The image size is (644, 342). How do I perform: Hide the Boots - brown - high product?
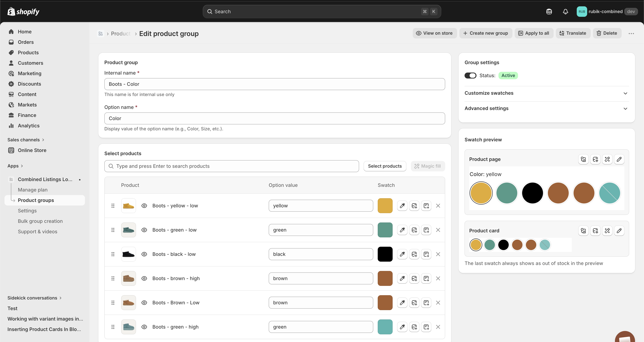[x=144, y=278]
